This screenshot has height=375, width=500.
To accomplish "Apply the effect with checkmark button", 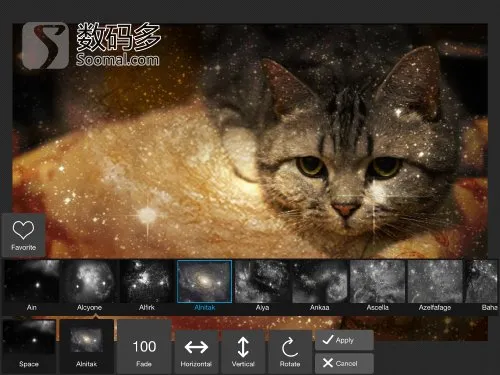I will pos(344,340).
